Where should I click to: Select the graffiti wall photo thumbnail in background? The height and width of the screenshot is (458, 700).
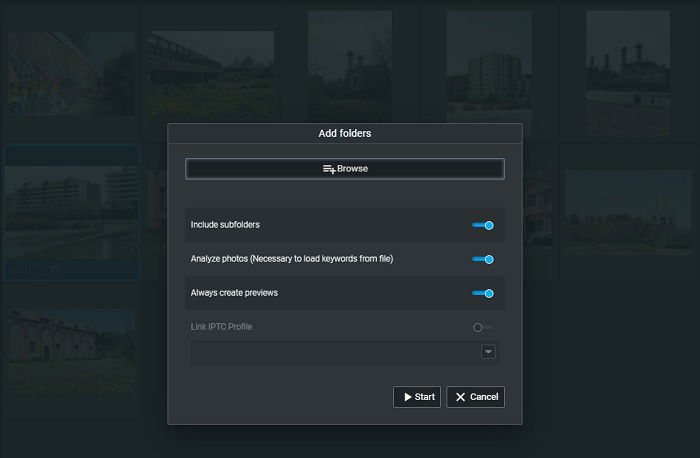pos(71,74)
